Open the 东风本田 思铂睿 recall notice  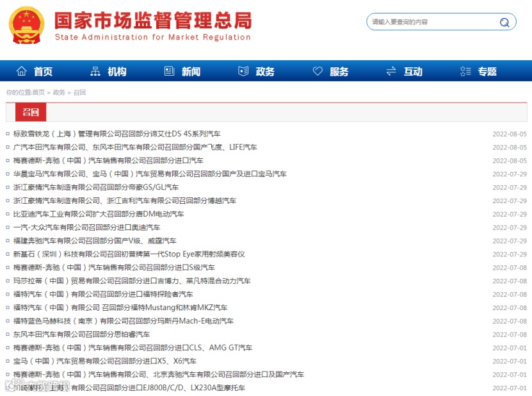(81, 334)
